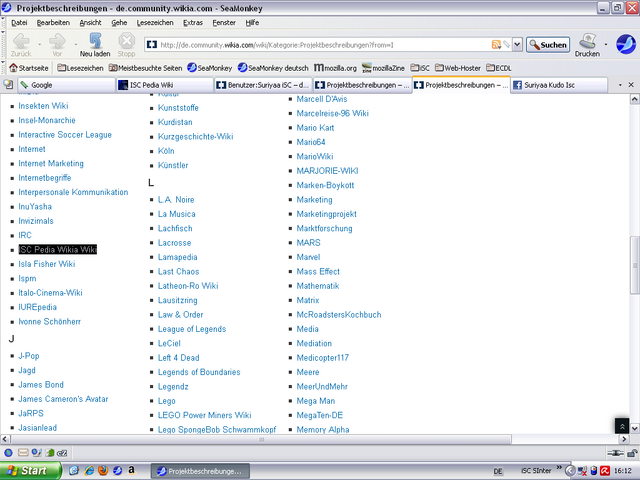Screen dimensions: 640x480
Task: Open the Memory Alpha link
Action: point(323,429)
